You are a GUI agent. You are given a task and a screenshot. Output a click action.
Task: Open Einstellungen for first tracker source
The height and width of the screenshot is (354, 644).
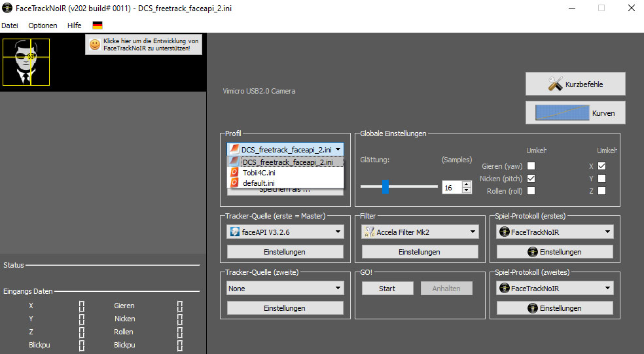(285, 252)
